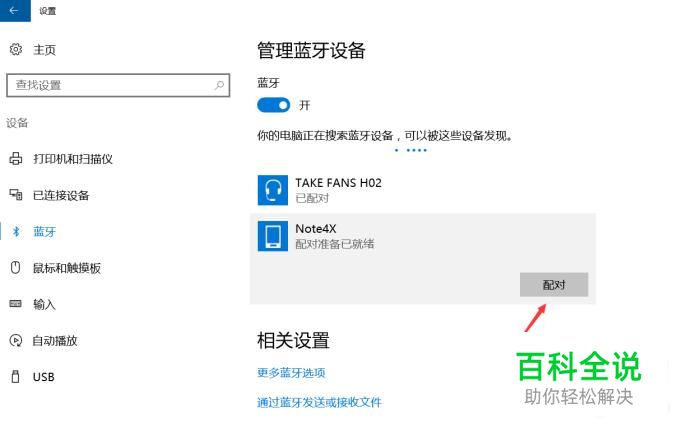The width and height of the screenshot is (692, 441).
Task: Click the search magnifier icon
Action: coord(219,85)
